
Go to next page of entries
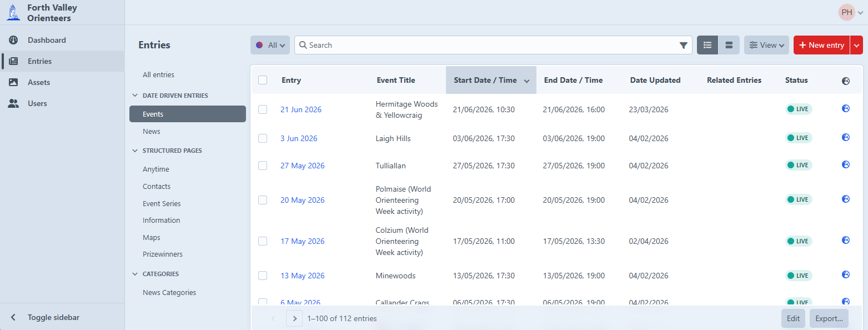pyautogui.click(x=294, y=318)
